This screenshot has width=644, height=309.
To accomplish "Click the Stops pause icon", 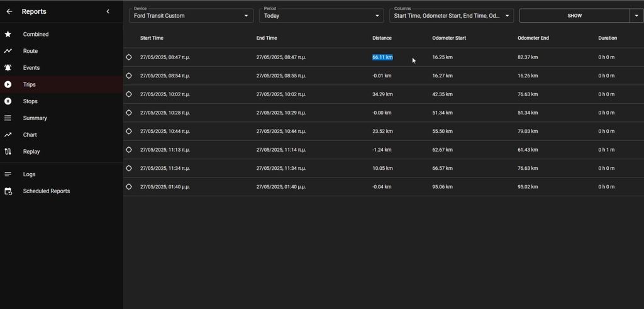I will coord(8,101).
